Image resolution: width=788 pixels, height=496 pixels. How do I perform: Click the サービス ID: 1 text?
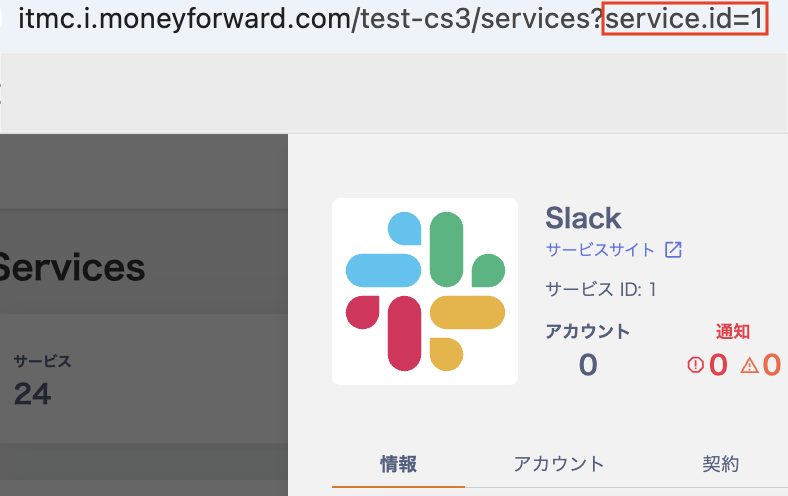coord(600,290)
